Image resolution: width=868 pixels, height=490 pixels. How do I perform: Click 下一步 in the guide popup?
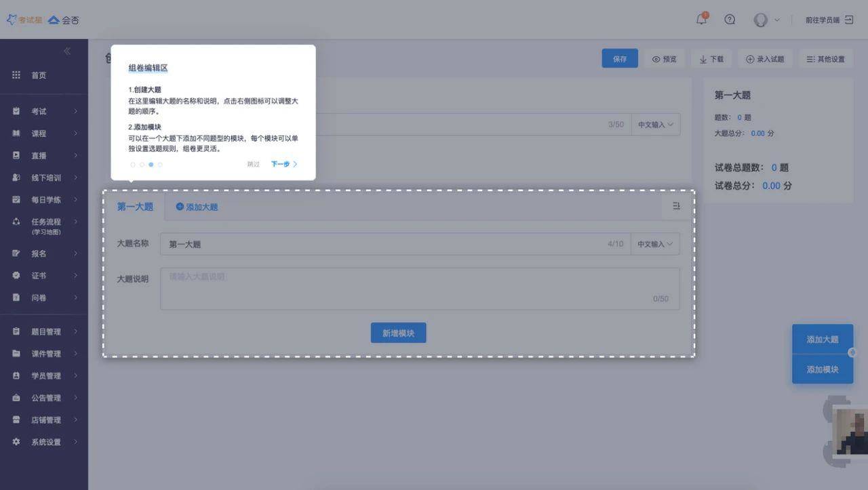pos(284,164)
